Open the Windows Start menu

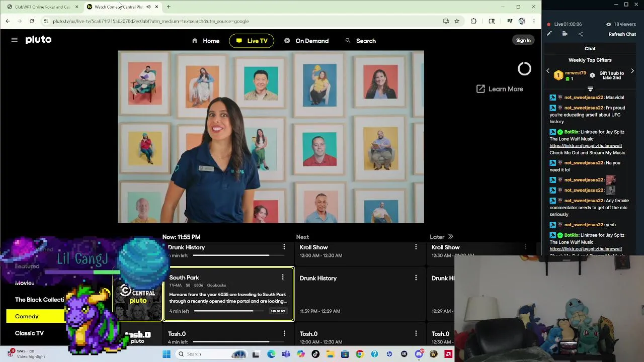pyautogui.click(x=167, y=354)
